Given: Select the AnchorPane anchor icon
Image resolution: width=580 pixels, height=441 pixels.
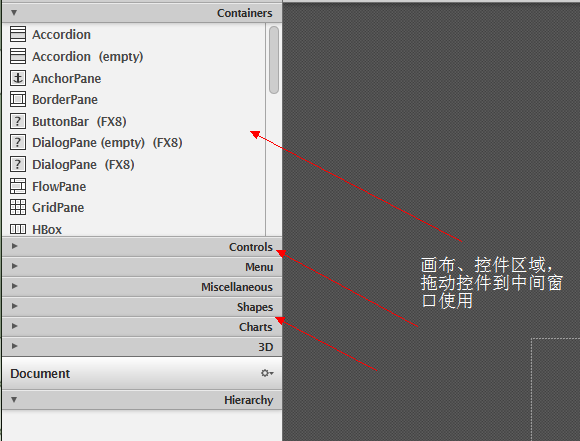Looking at the screenshot, I should tap(18, 78).
